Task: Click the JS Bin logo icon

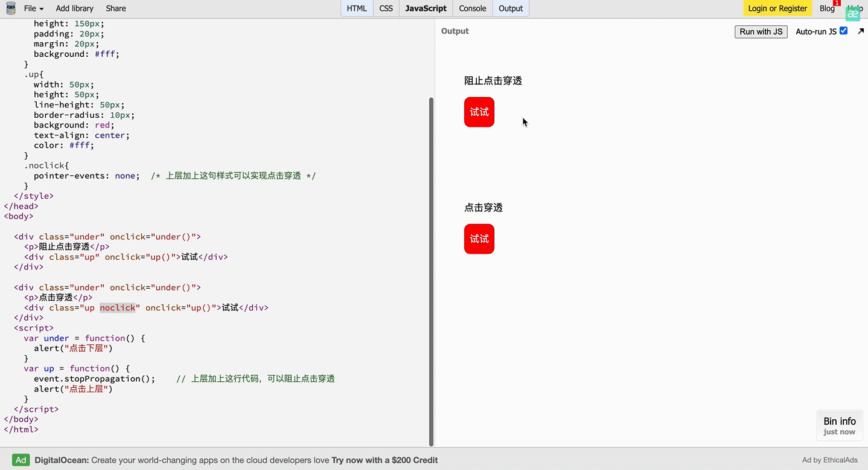Action: click(10, 8)
